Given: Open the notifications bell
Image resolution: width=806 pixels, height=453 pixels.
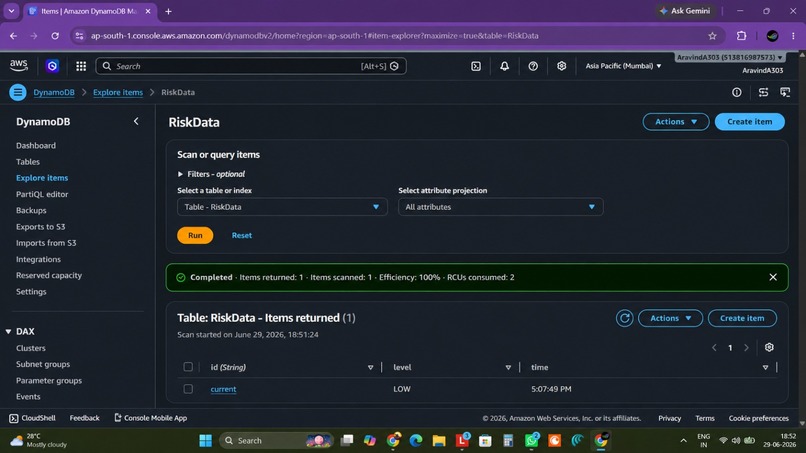Looking at the screenshot, I should tap(504, 66).
